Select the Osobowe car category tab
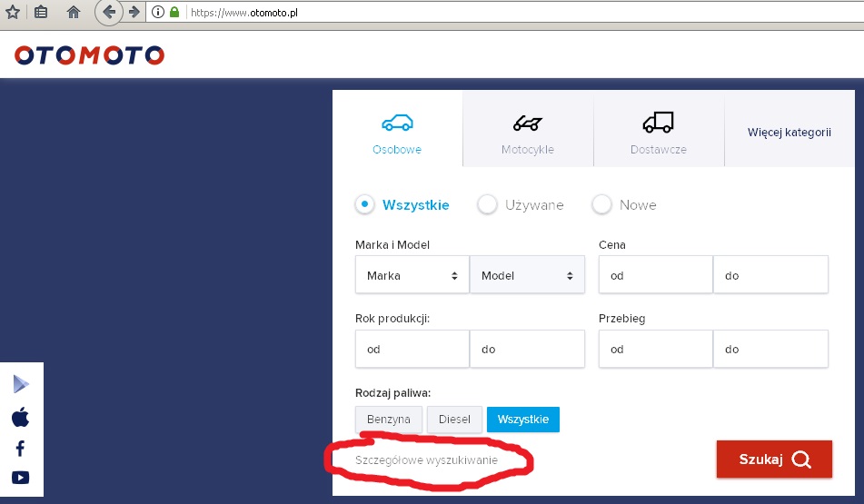The image size is (864, 504). tap(397, 128)
